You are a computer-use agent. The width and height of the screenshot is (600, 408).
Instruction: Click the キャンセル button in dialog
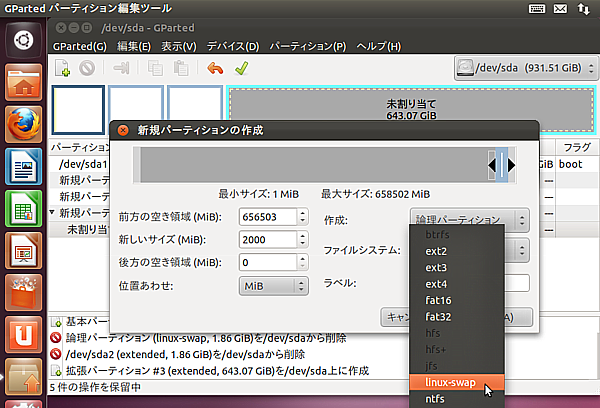pos(395,317)
